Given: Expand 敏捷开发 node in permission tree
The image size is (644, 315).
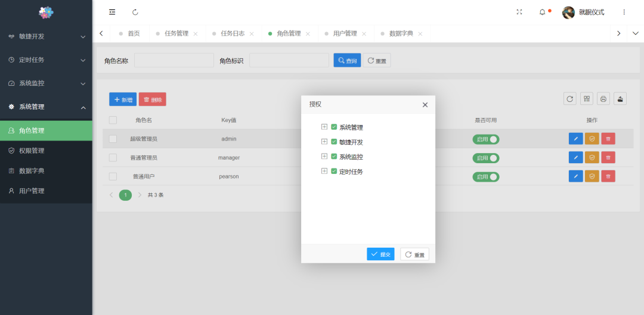Looking at the screenshot, I should coord(324,142).
